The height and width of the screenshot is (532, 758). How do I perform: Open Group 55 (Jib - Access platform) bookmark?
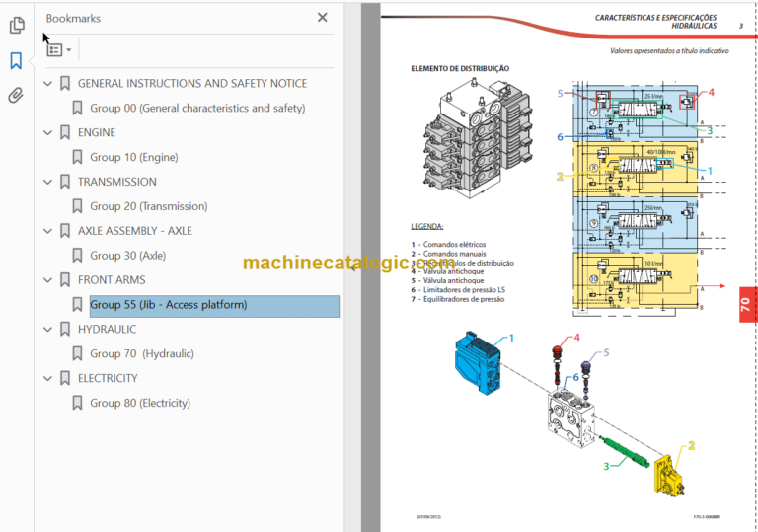click(214, 306)
